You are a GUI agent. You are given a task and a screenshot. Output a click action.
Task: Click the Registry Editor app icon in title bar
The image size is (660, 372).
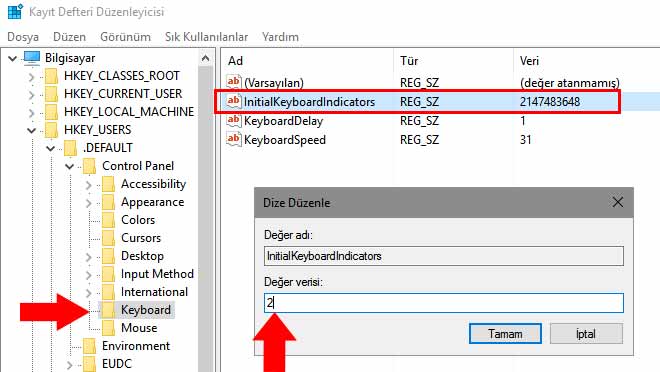tap(15, 11)
